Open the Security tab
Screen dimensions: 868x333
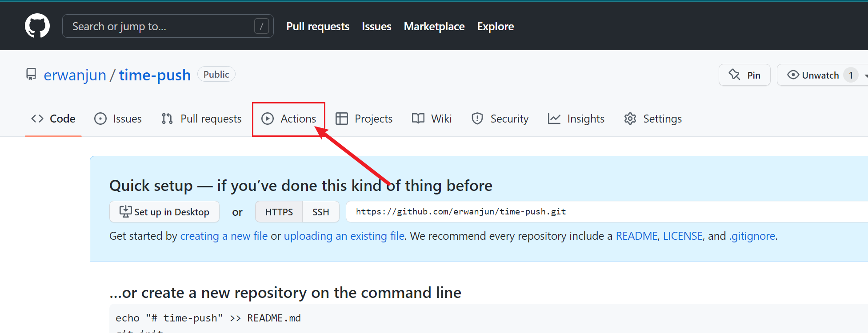(500, 119)
